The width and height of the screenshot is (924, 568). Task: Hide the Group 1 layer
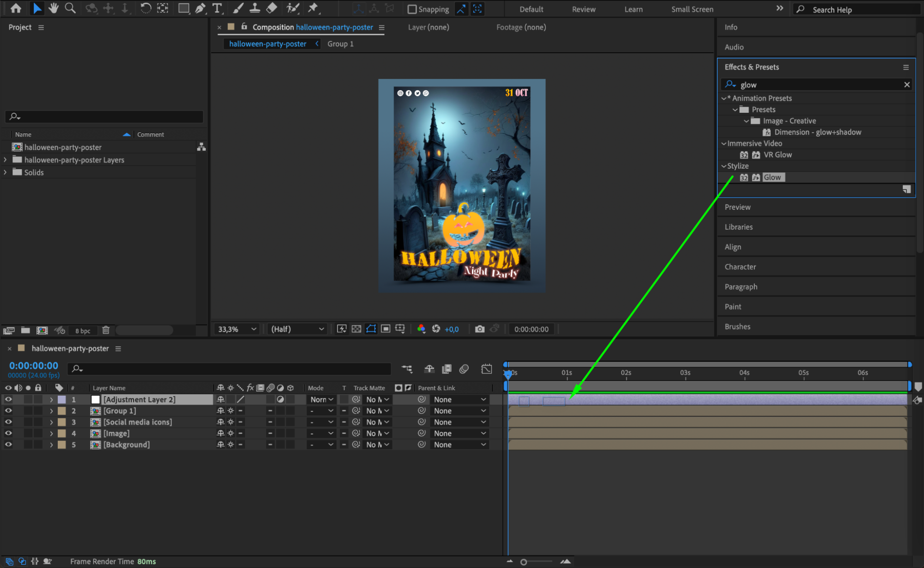pos(8,411)
